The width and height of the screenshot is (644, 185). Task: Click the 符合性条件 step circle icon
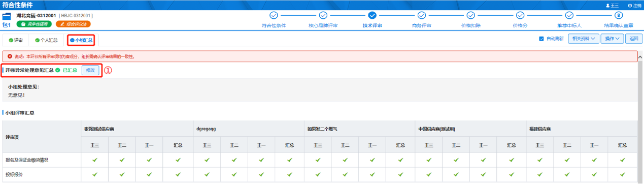click(x=274, y=16)
